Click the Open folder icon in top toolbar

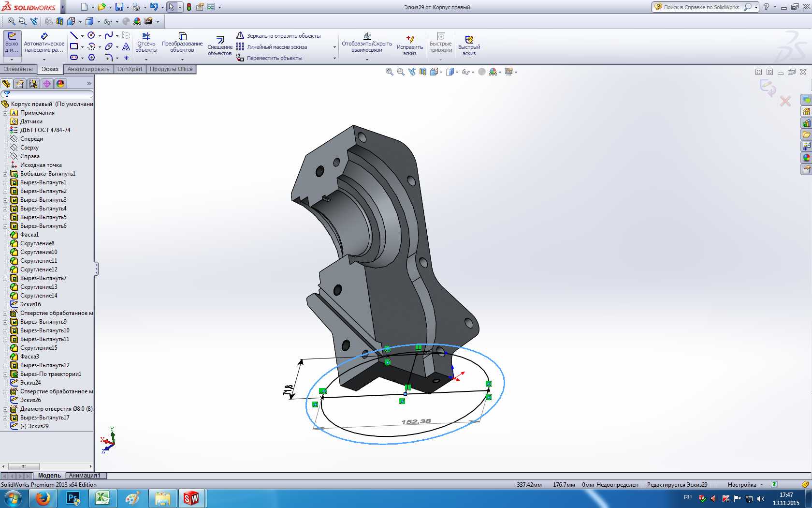[101, 7]
